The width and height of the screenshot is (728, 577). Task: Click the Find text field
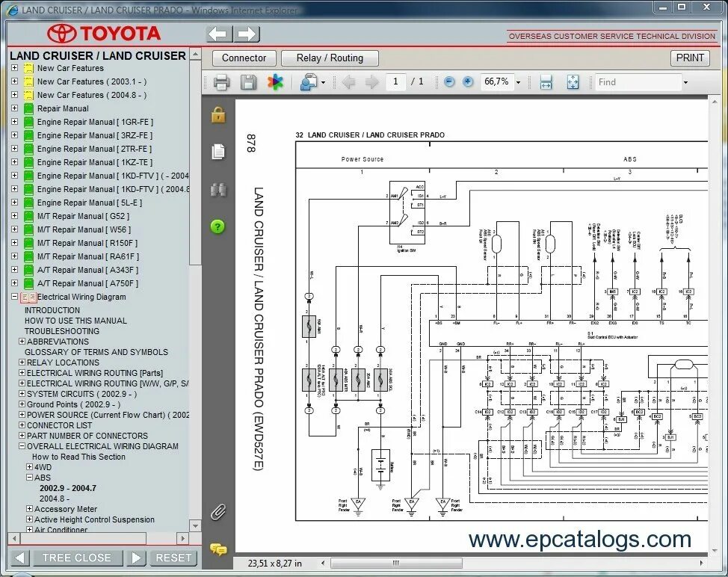tap(638, 82)
